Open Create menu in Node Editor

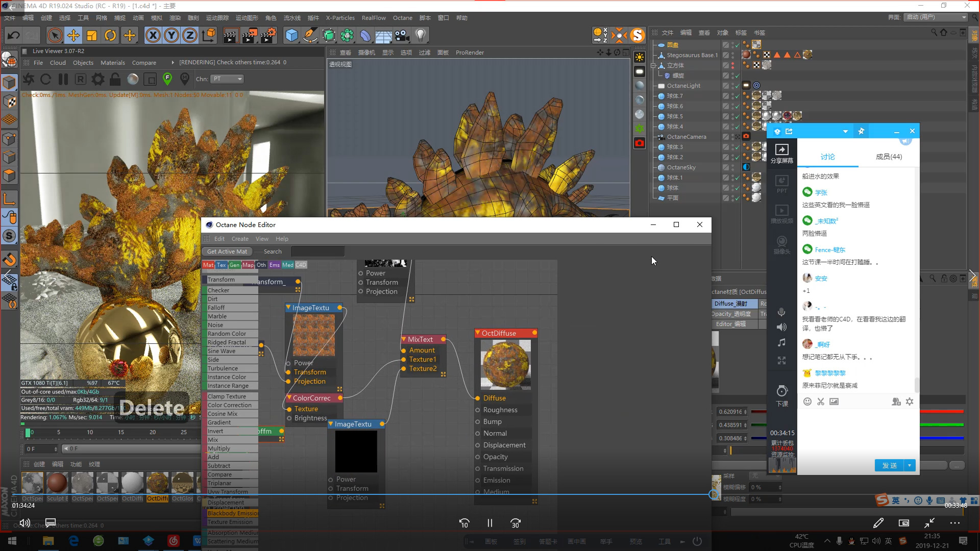click(240, 239)
